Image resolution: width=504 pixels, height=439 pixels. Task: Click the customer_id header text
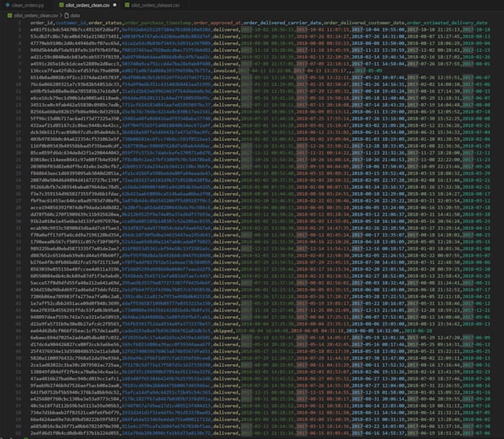[x=73, y=23]
